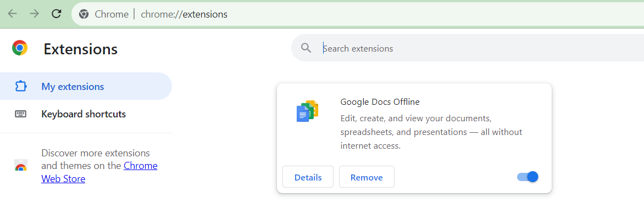Click the Chrome site info icon in address bar
Screen dimensions: 644x220
click(x=84, y=14)
